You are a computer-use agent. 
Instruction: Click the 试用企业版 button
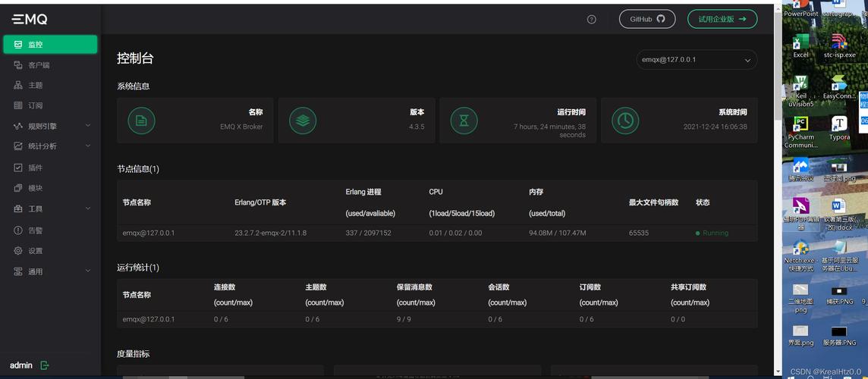tap(722, 19)
